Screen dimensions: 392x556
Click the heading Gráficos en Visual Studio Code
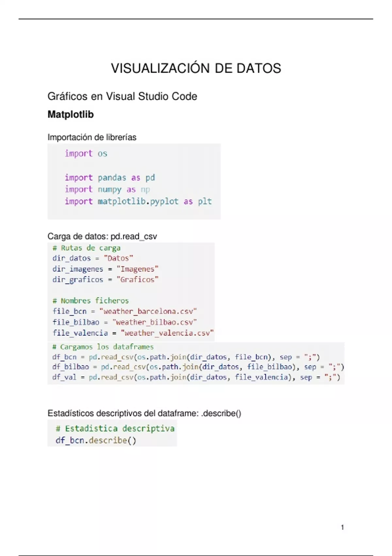pyautogui.click(x=122, y=96)
